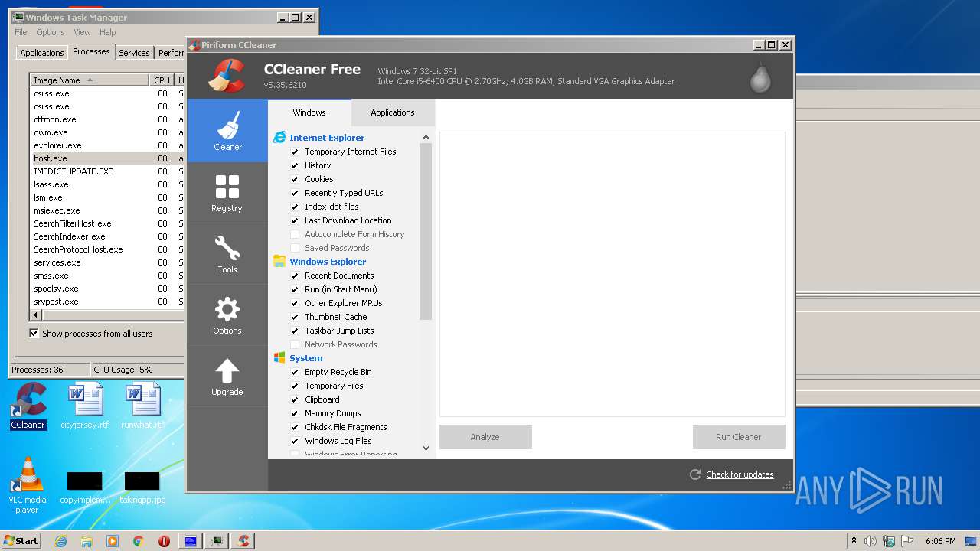Open the Tools wrench section
The width and height of the screenshot is (980, 551).
click(x=227, y=253)
